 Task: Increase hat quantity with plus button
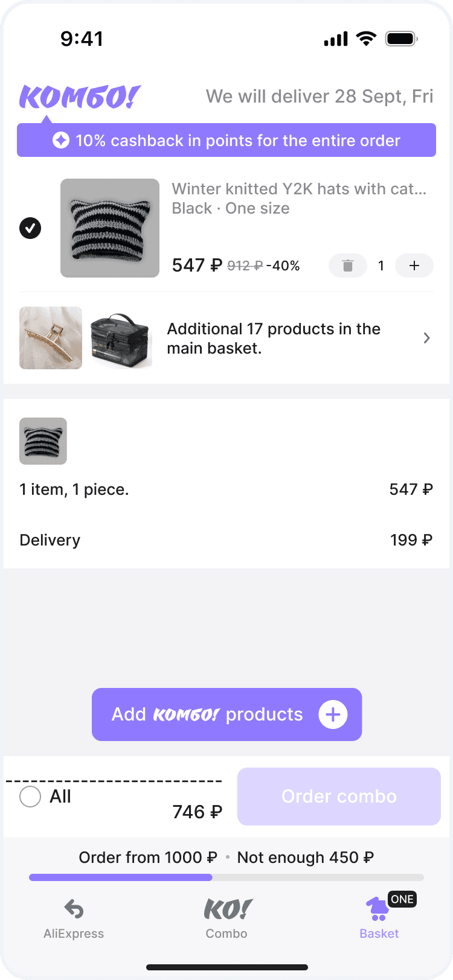pos(414,266)
